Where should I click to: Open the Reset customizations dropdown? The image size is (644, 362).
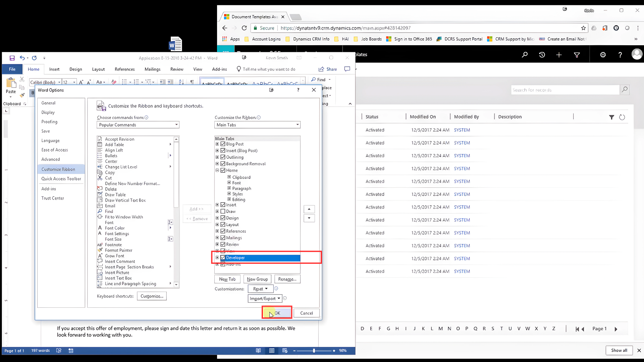[x=260, y=289]
